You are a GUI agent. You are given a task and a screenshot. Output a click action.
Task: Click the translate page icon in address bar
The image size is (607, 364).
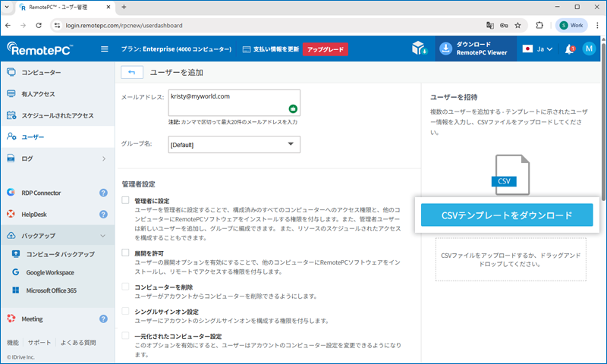click(x=490, y=26)
